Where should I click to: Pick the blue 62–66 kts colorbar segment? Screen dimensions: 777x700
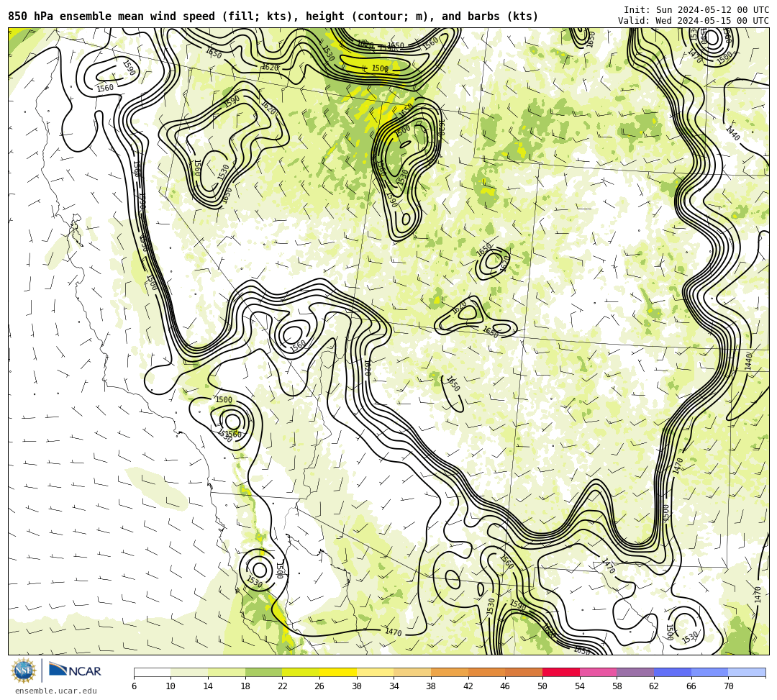673,672
